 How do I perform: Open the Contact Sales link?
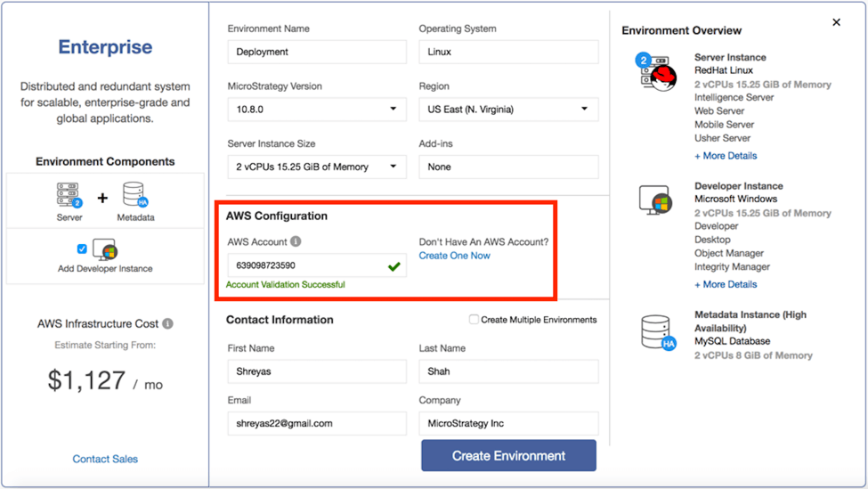pos(105,459)
